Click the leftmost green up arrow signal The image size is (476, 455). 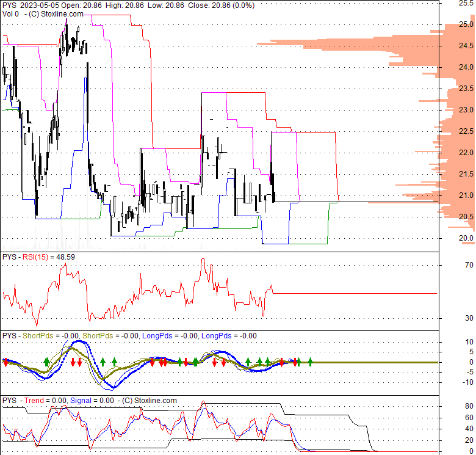46,362
